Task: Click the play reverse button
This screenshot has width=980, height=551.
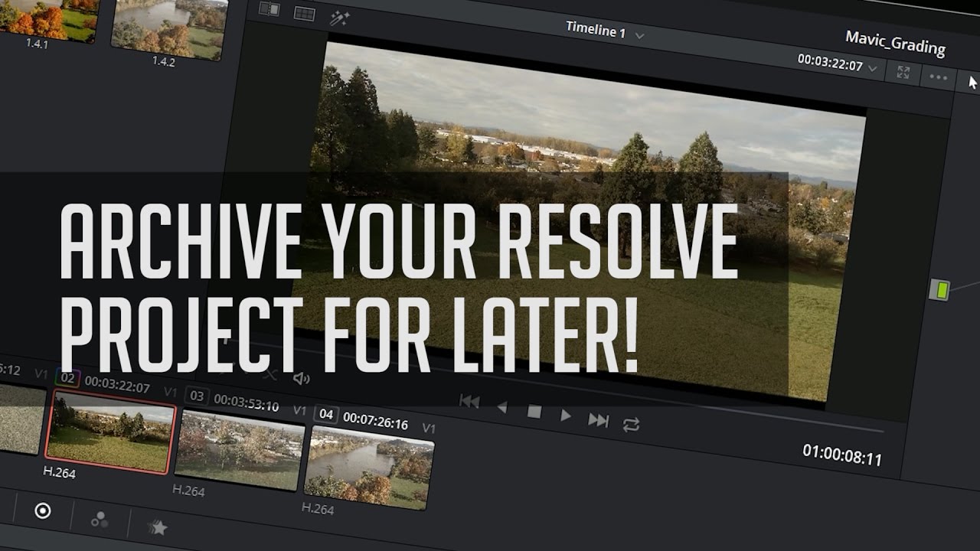Action: 502,408
